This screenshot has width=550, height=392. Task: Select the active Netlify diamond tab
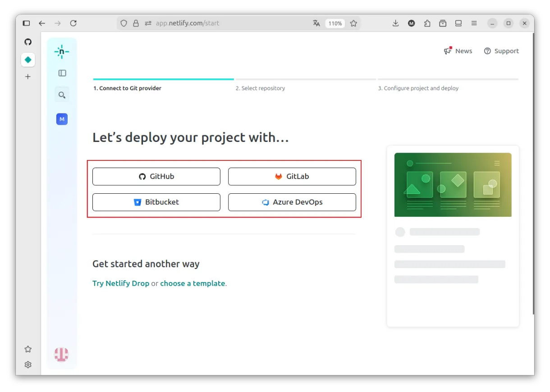click(28, 59)
